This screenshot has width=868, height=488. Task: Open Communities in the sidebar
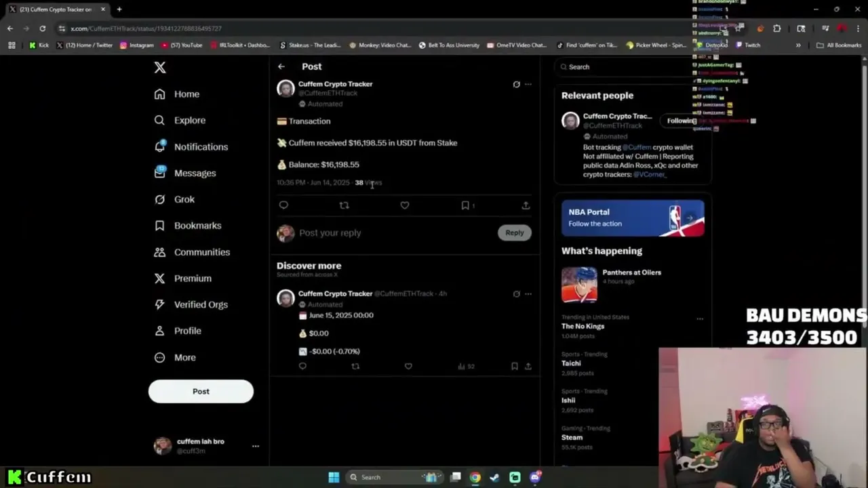pos(192,252)
